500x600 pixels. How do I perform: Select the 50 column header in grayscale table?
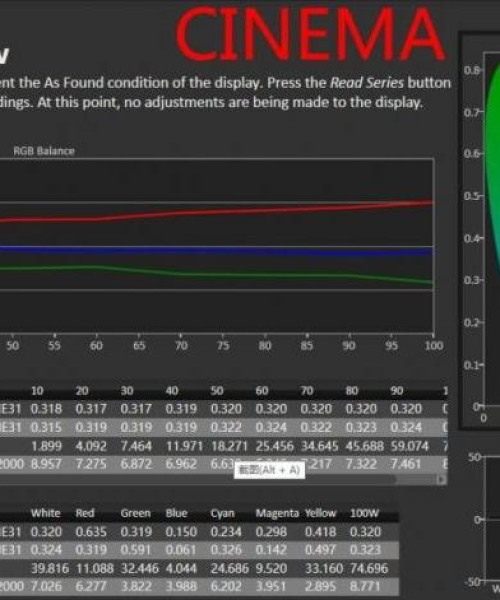(x=217, y=391)
